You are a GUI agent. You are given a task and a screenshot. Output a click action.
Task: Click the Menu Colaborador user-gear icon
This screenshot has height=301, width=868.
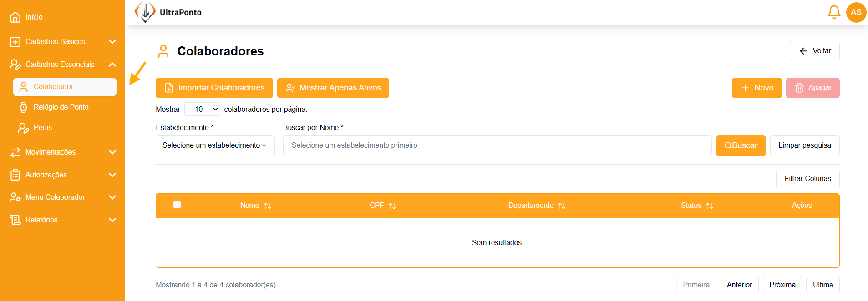click(15, 197)
